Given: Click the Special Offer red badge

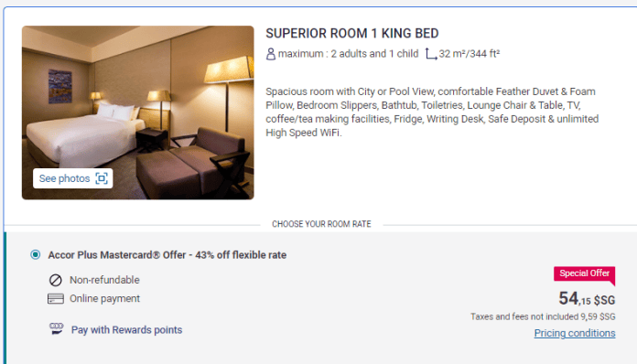Looking at the screenshot, I should pyautogui.click(x=584, y=273).
